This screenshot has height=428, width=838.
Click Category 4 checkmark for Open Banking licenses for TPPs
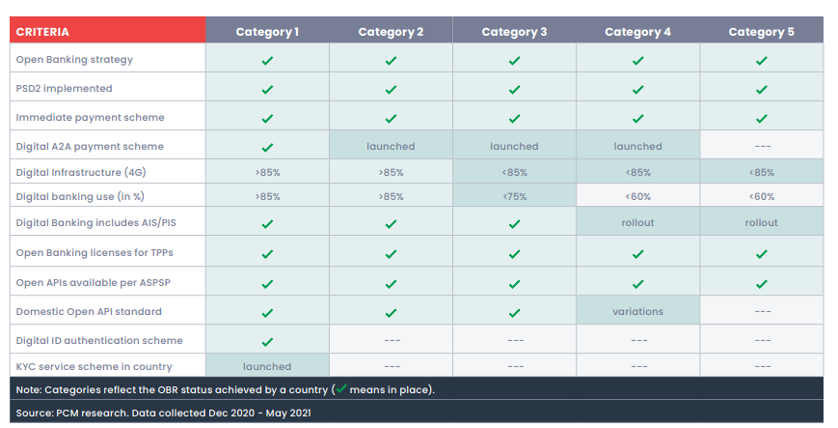[638, 254]
